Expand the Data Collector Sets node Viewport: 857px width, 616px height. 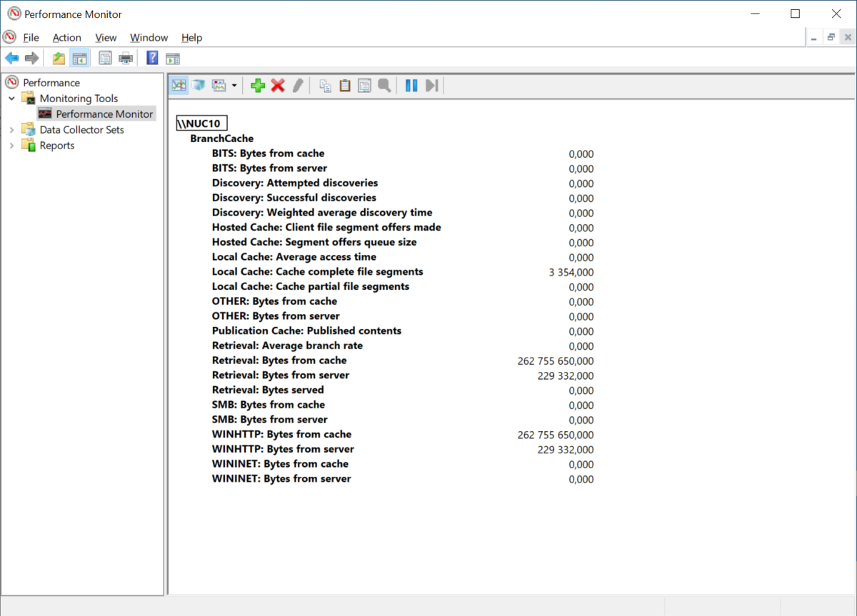[x=11, y=130]
